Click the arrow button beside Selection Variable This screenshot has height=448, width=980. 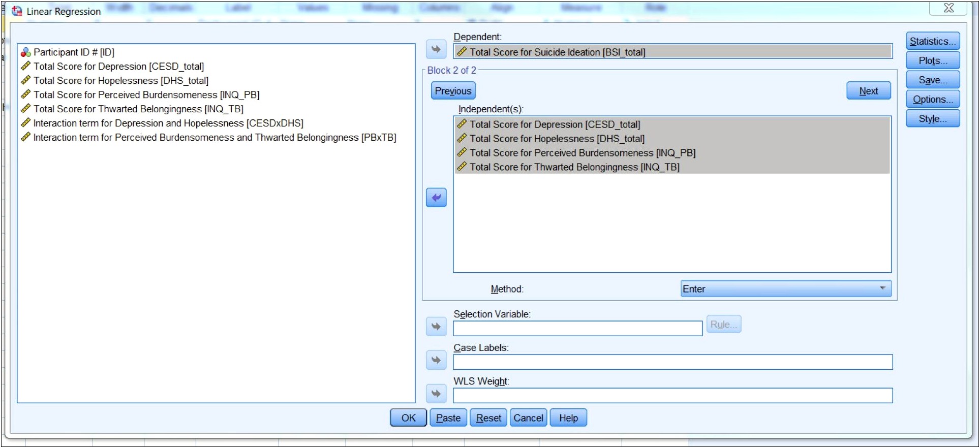(x=436, y=326)
